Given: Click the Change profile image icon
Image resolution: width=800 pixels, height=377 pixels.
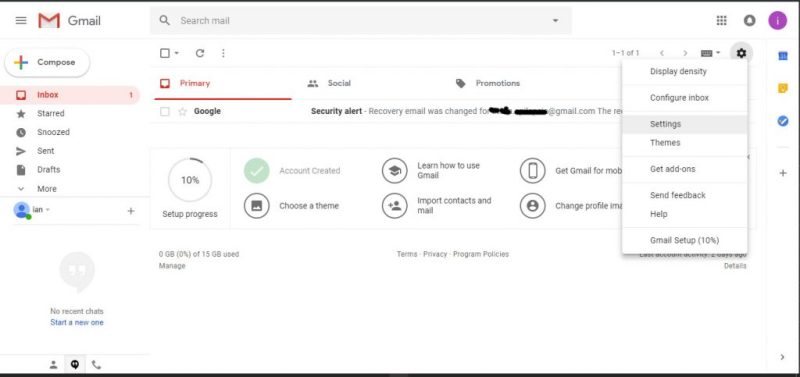Looking at the screenshot, I should click(533, 206).
